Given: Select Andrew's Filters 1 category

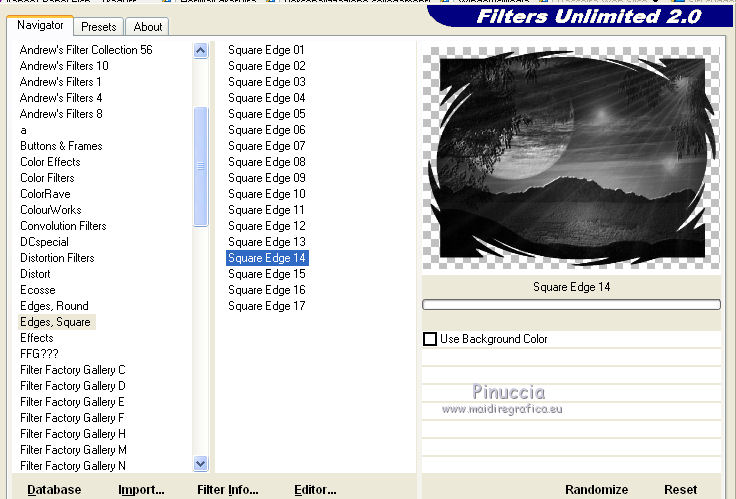Looking at the screenshot, I should pos(61,82).
